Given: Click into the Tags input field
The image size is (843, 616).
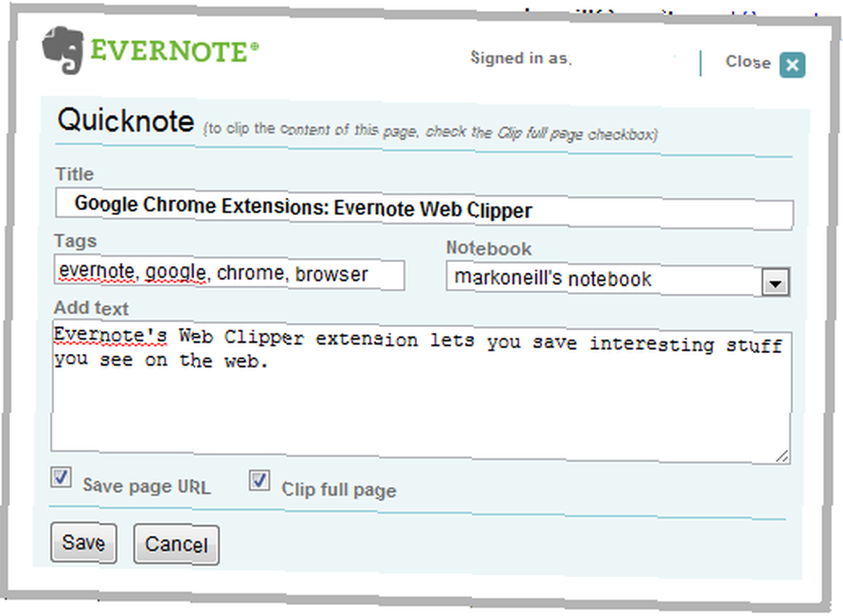Looking at the screenshot, I should tap(229, 273).
